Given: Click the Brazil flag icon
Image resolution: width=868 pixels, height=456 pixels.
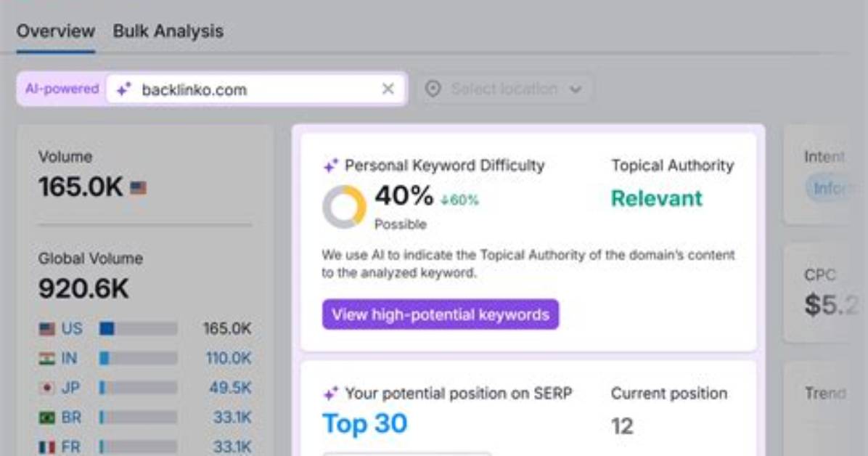Looking at the screenshot, I should click(x=47, y=418).
